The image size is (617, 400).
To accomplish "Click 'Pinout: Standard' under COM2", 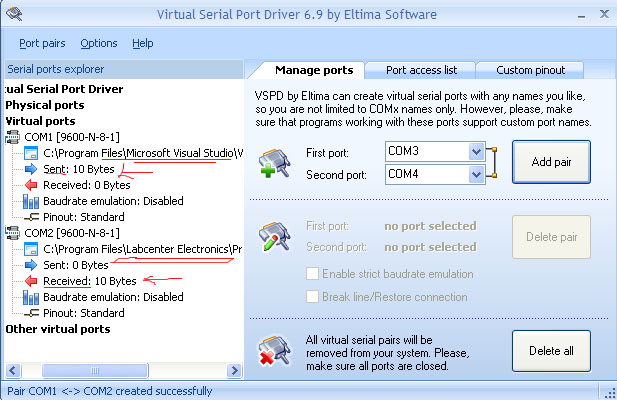I will [x=84, y=313].
